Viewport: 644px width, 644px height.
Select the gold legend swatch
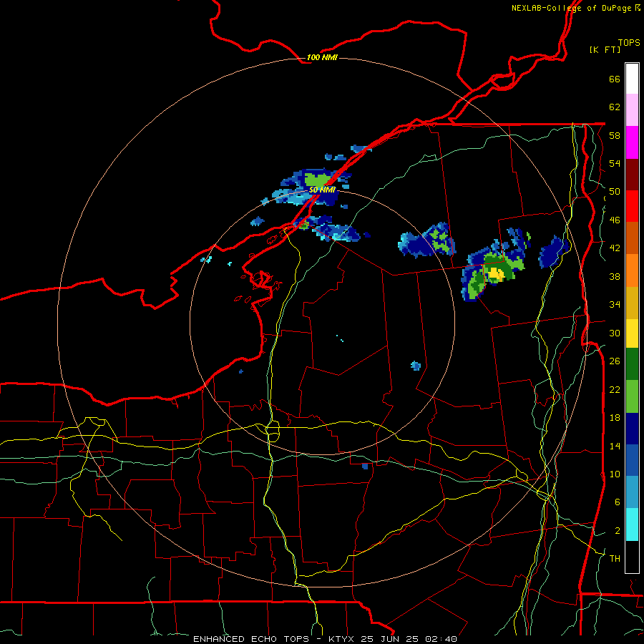tap(632, 303)
